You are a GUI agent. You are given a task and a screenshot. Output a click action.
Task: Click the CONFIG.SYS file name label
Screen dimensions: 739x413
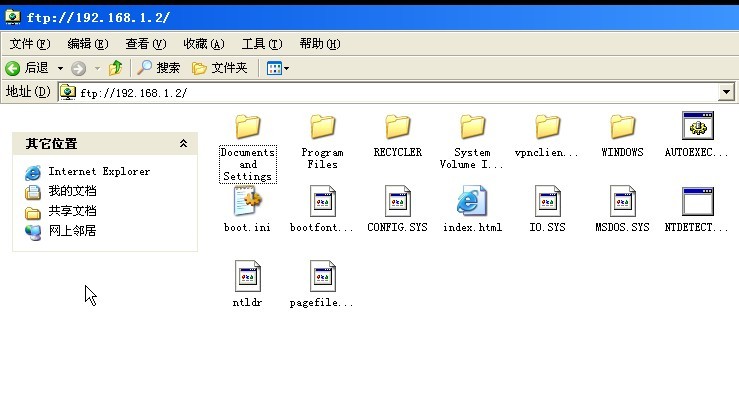[x=397, y=227]
